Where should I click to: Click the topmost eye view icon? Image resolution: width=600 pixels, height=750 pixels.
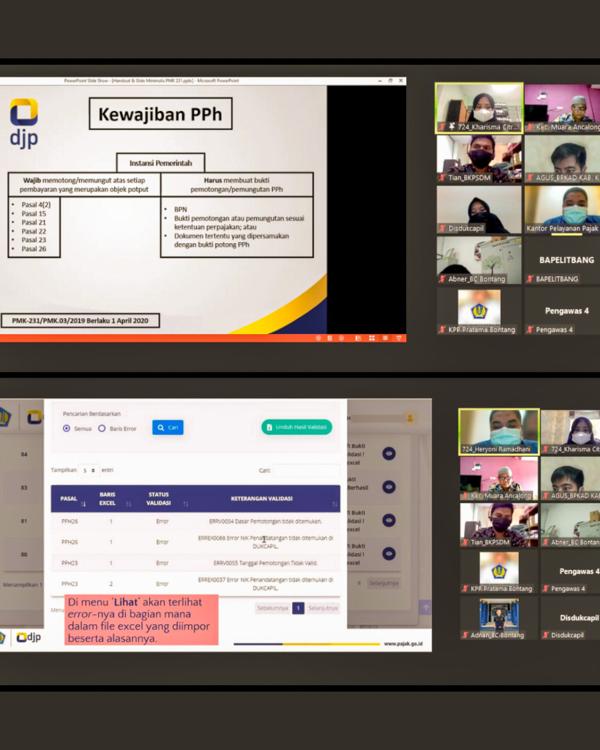(x=388, y=453)
